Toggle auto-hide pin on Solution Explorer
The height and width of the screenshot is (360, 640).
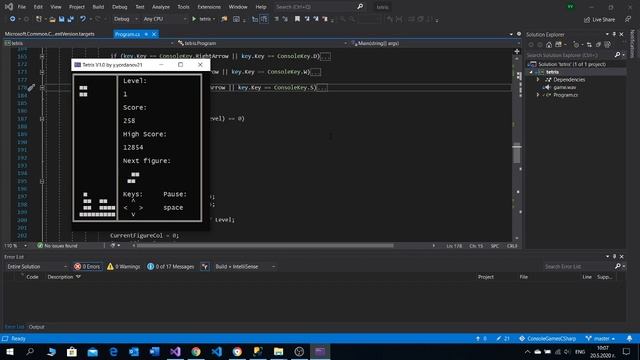pos(614,34)
